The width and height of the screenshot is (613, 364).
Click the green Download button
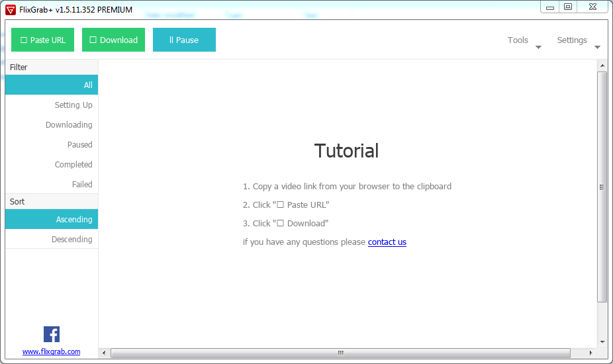(x=113, y=40)
